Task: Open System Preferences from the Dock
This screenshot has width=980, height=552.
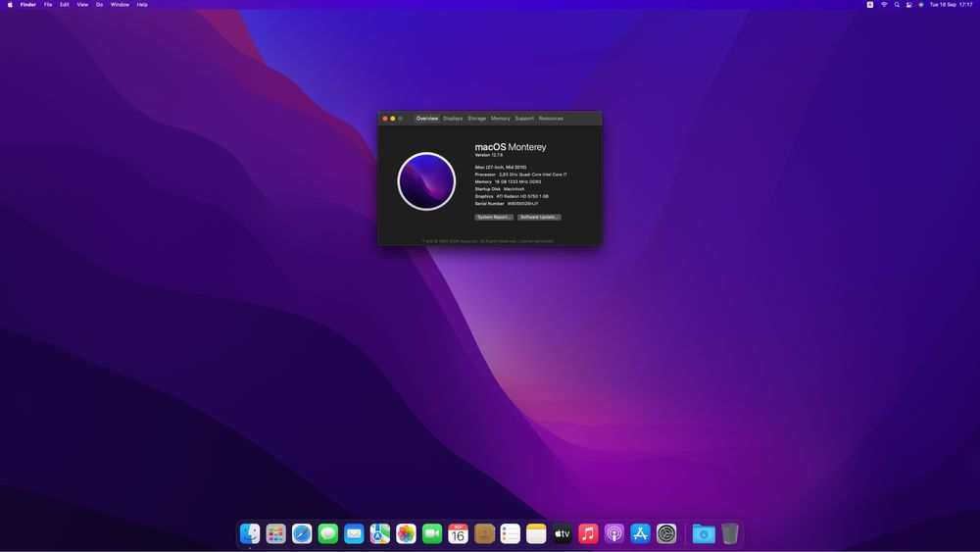Action: [x=666, y=533]
